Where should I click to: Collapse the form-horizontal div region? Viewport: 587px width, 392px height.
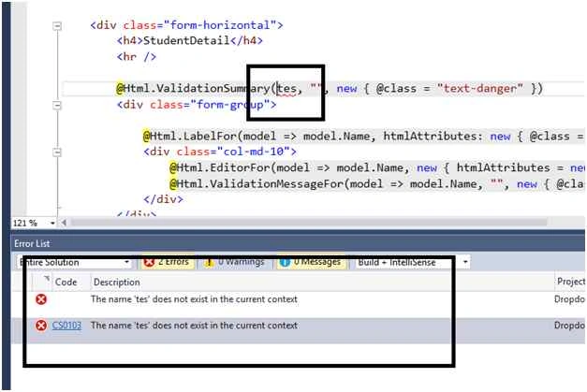click(57, 26)
